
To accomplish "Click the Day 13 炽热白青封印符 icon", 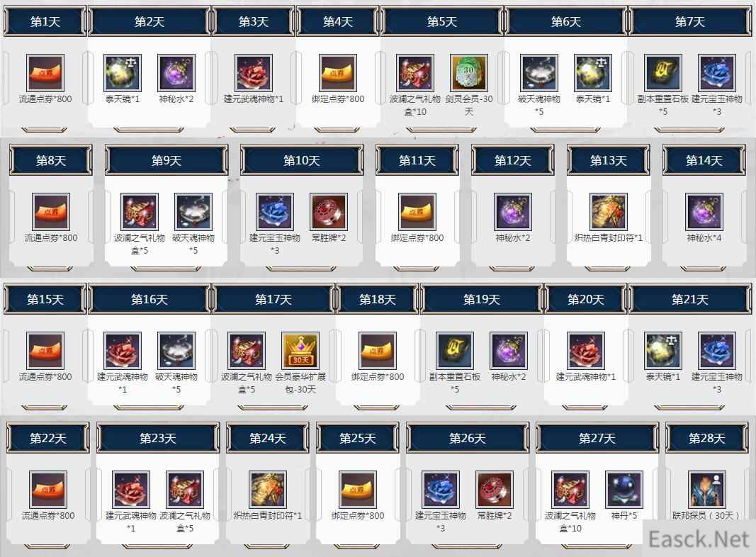I will [x=609, y=212].
